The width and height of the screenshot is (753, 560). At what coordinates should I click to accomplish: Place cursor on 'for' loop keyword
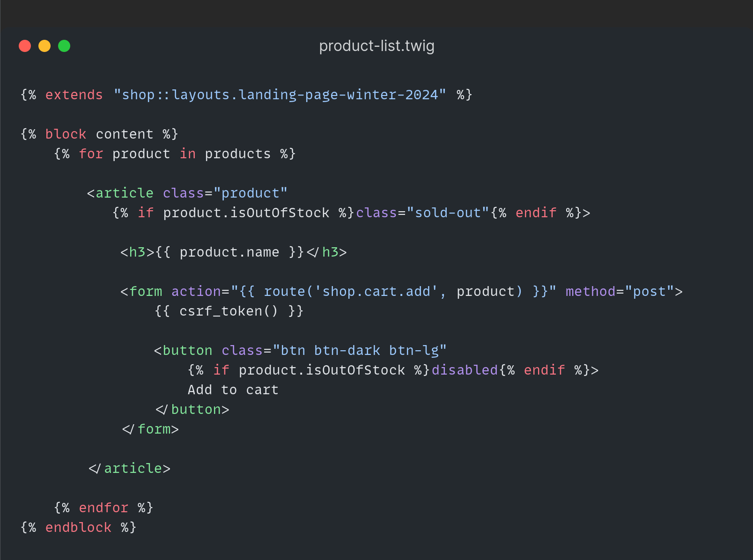[91, 154]
